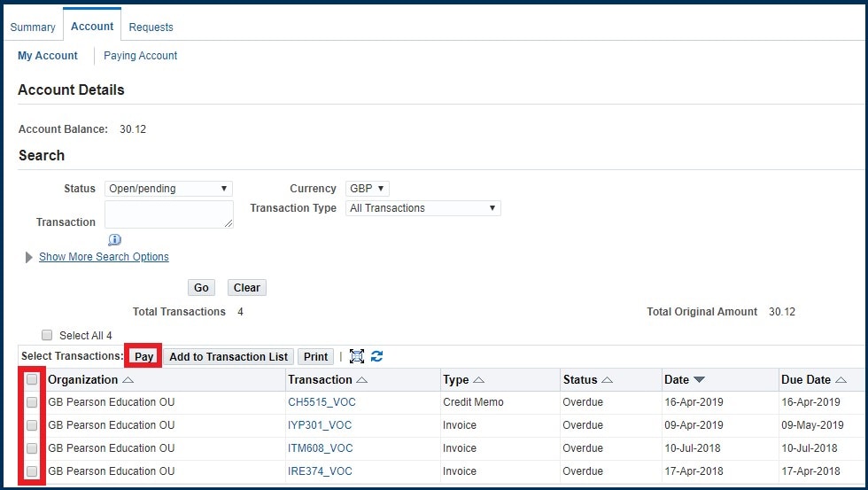This screenshot has height=490, width=868.
Task: Open the Transaction Type dropdown
Action: (422, 208)
